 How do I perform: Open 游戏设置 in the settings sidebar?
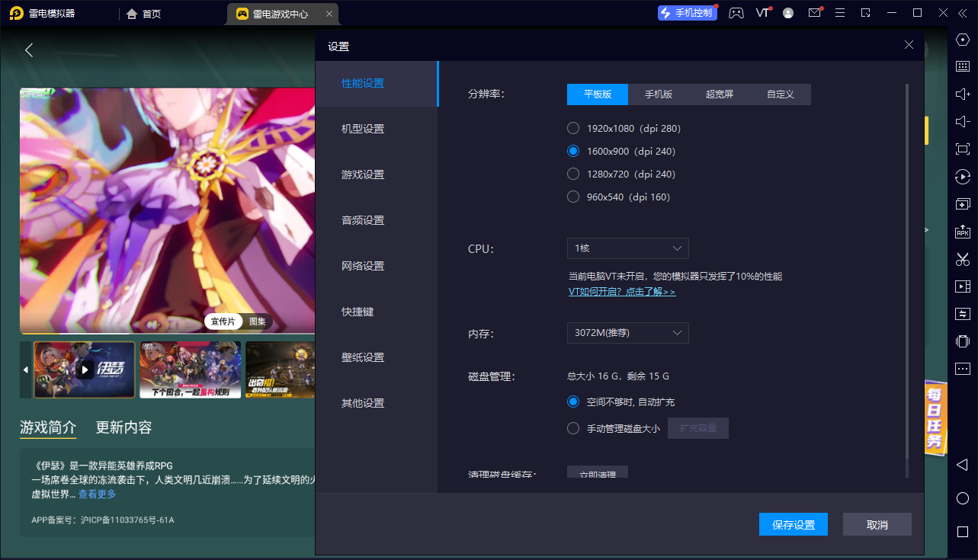click(x=377, y=174)
